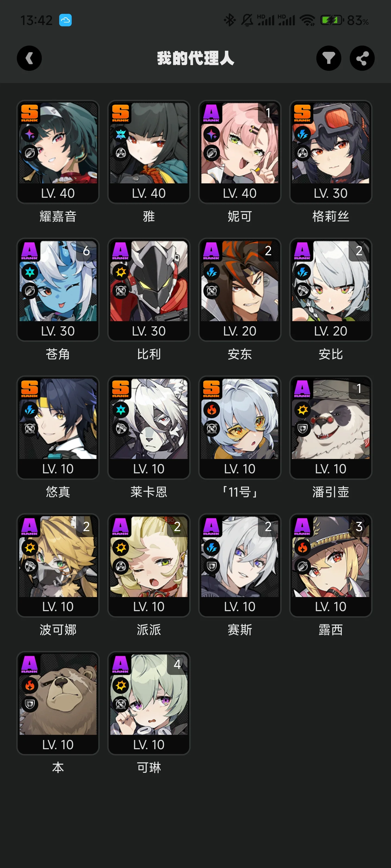Open the agent filter funnel icon
This screenshot has width=391, height=868.
click(329, 58)
